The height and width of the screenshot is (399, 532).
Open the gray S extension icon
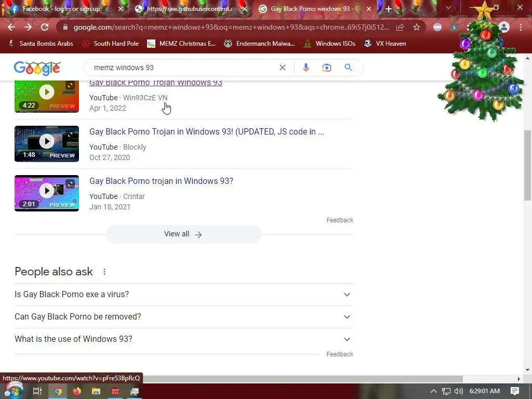pos(454,27)
